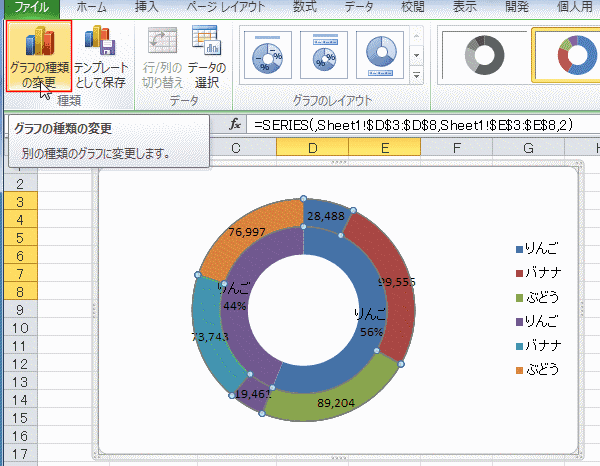Click teal バナナ legend entry
600x466 pixels.
(538, 346)
